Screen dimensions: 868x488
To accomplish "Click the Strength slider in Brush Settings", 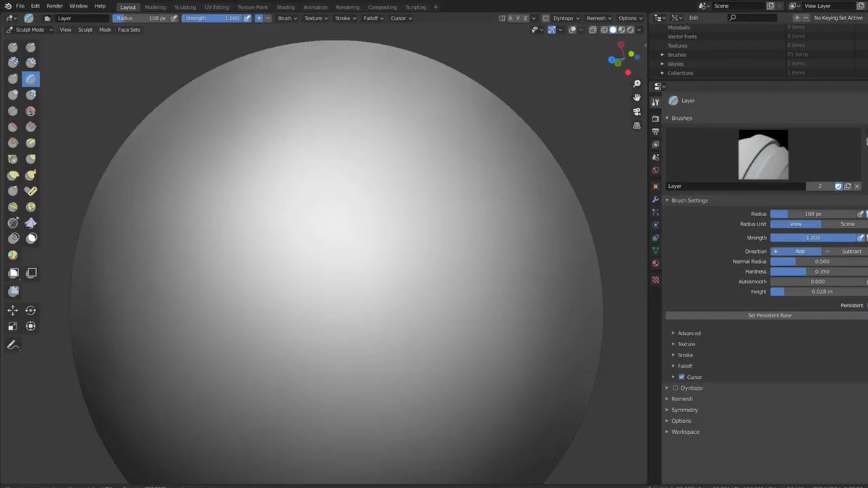I will tap(813, 238).
